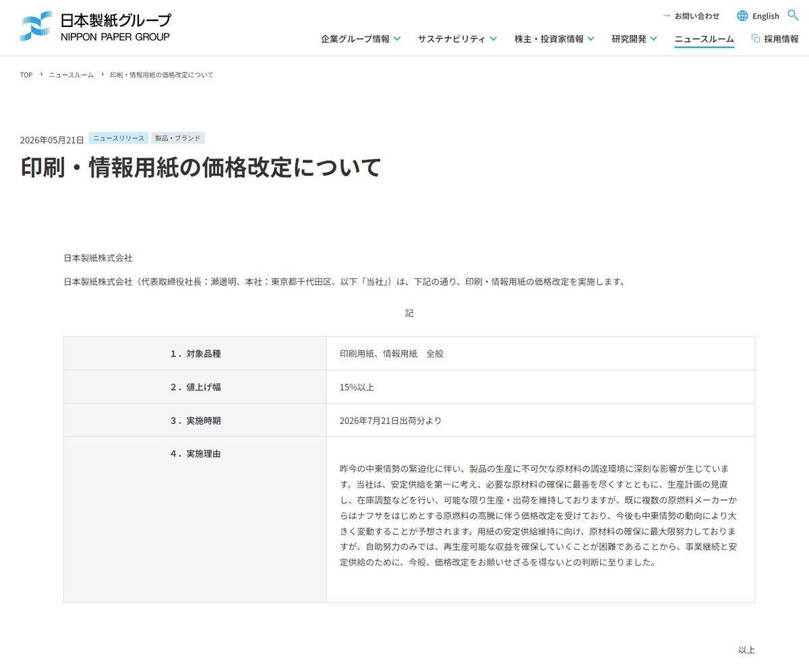Open the お問い合わせ contact link
Image resolution: width=809 pixels, height=672 pixels.
point(697,16)
